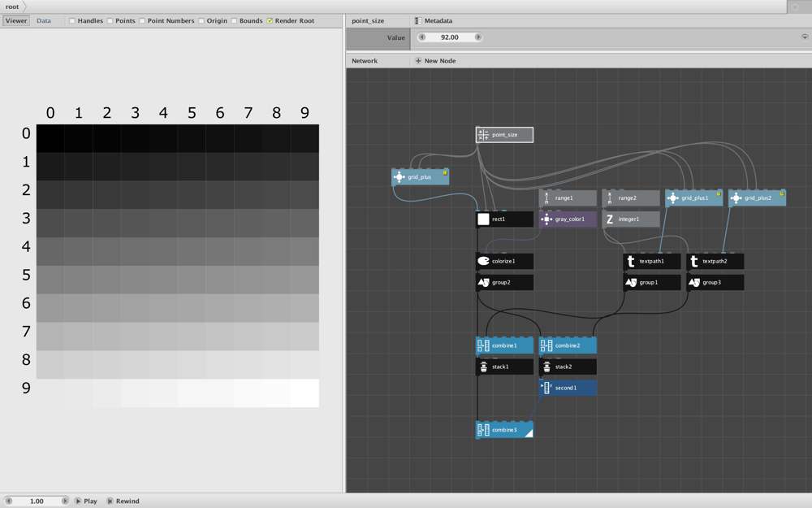This screenshot has width=812, height=508.
Task: Click the Metadata icon
Action: (418, 21)
